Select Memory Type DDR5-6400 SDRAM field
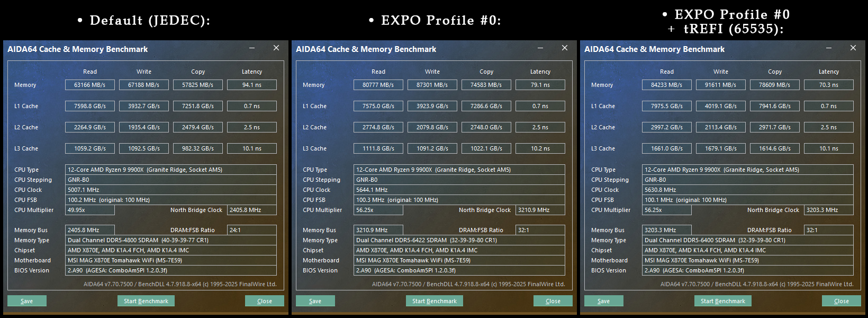Screen dimensions: 868x318 coord(748,240)
